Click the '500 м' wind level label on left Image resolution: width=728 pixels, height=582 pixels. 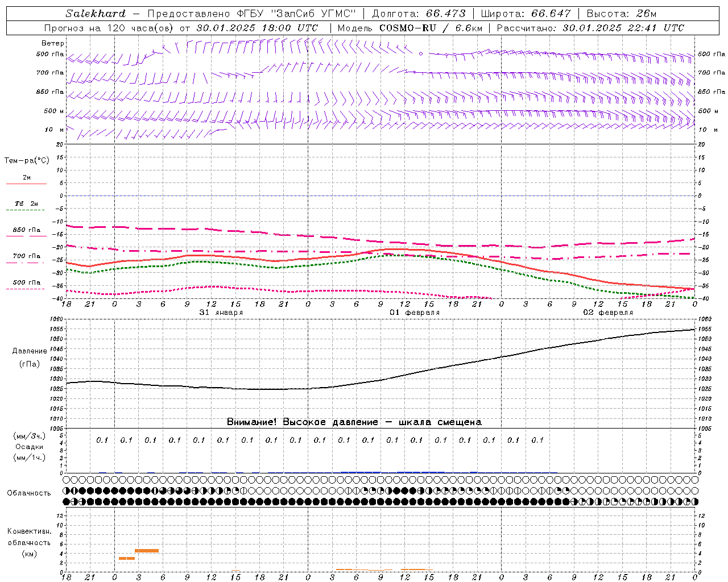tap(54, 111)
